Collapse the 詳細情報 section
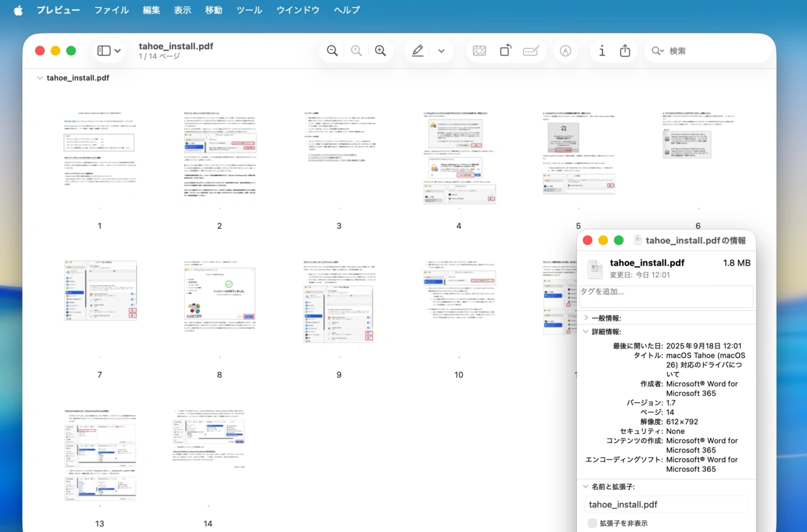807x532 pixels. [586, 332]
